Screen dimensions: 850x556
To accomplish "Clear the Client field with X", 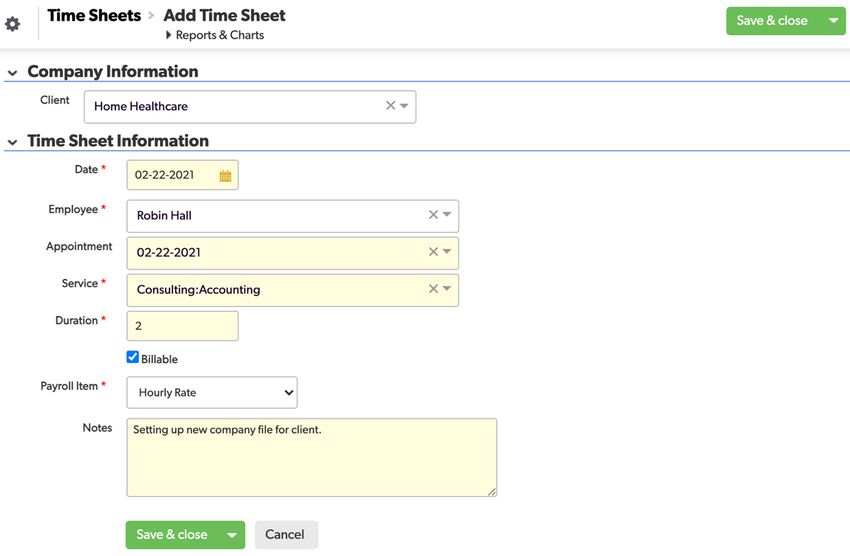I will [x=390, y=106].
